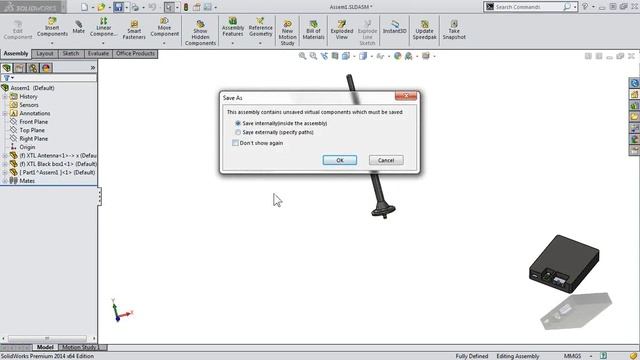Click Cancel in Save As dialog
640x360 pixels.
tap(386, 160)
